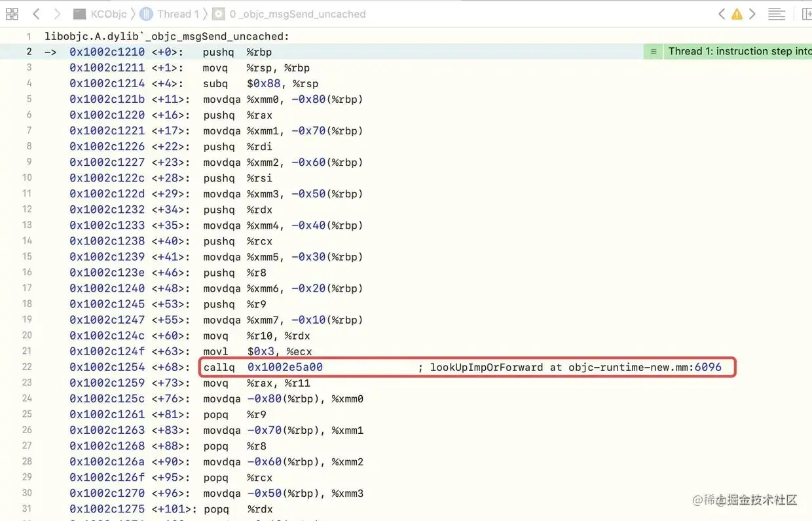Jump to previous issue arrow
This screenshot has width=812, height=521.
[x=721, y=14]
